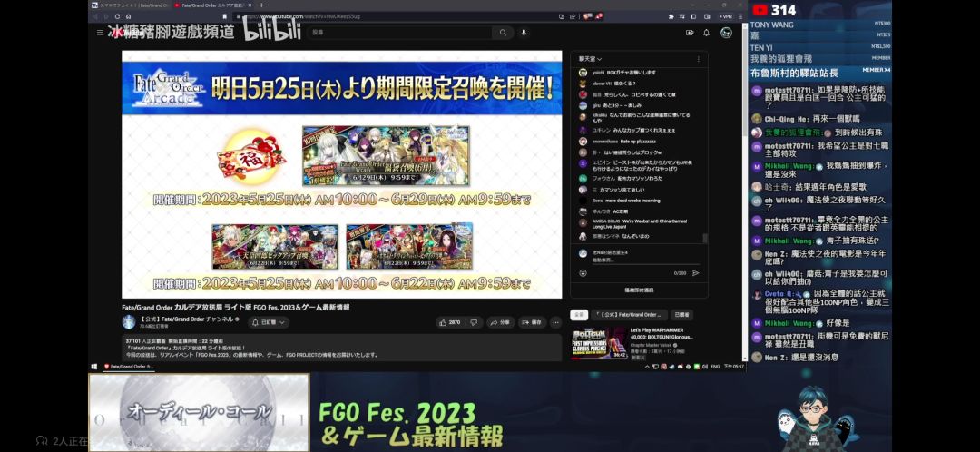Save the video to a playlist

pos(533,322)
